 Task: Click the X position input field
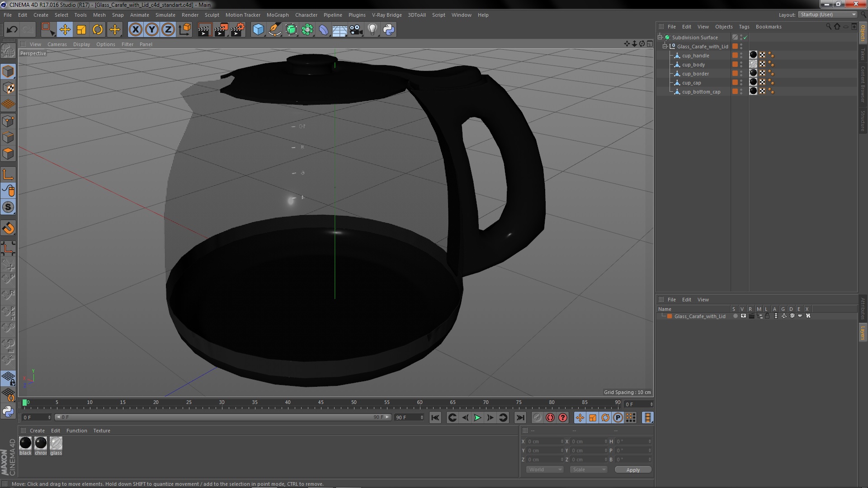545,441
